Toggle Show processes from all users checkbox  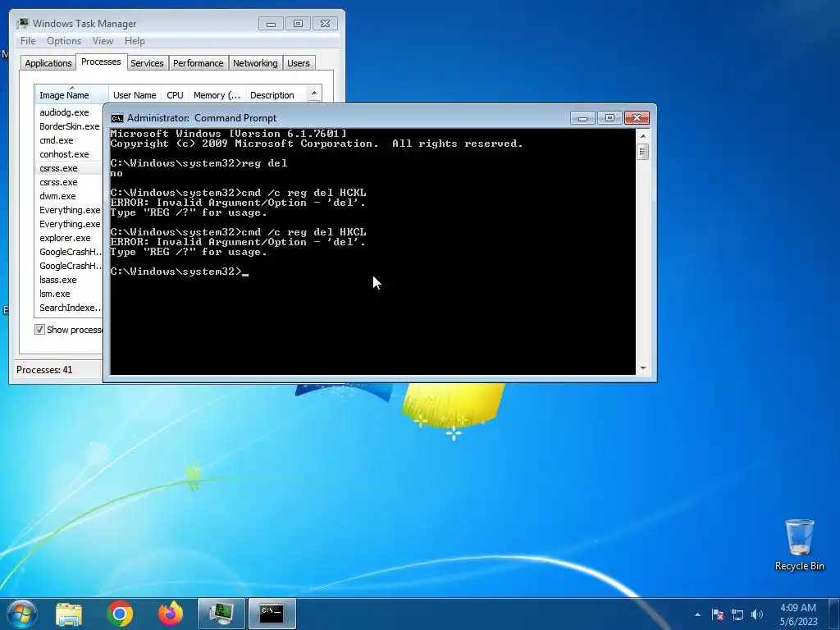[39, 330]
